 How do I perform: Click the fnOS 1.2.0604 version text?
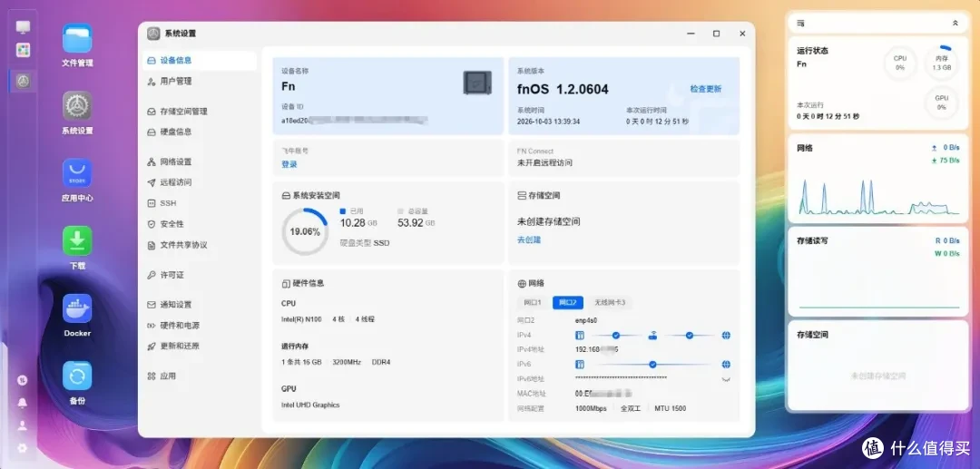(563, 89)
